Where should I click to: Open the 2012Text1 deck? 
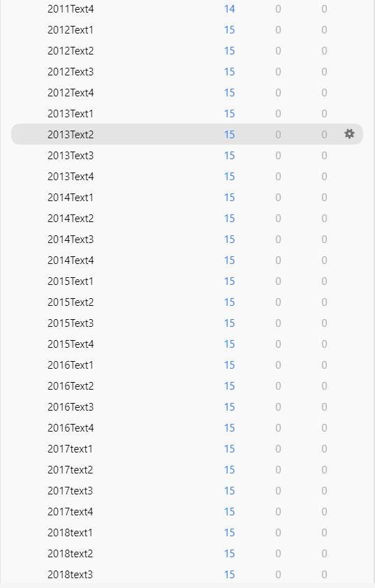pos(71,30)
